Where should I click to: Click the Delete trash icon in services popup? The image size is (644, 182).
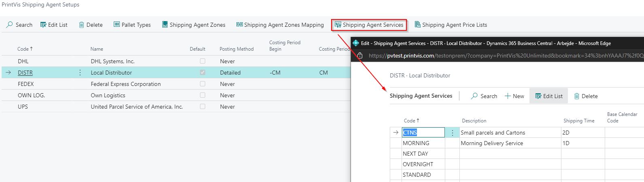(x=577, y=96)
